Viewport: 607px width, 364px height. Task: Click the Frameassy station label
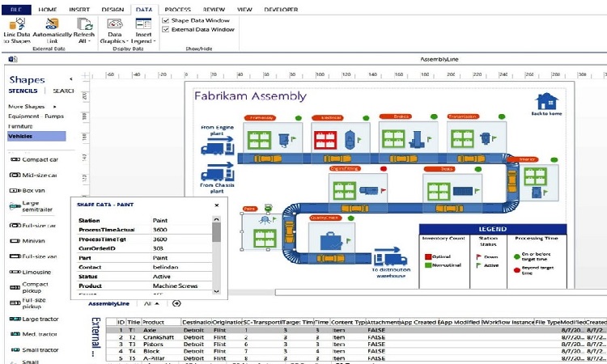pyautogui.click(x=260, y=117)
